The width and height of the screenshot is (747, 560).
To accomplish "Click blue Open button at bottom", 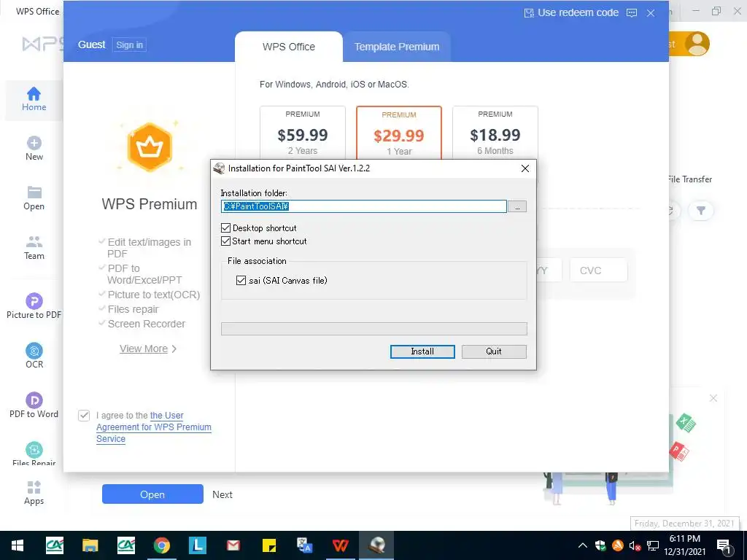I will [x=152, y=494].
